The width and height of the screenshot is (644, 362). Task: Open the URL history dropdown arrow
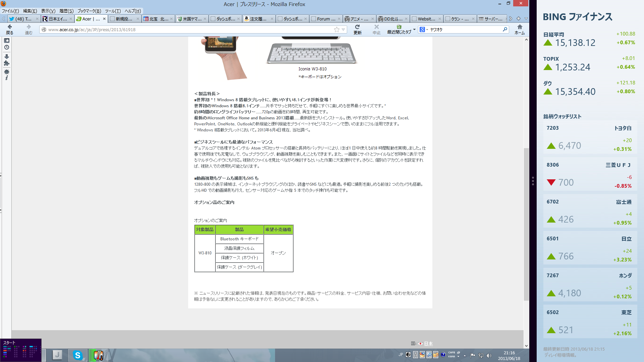[343, 29]
